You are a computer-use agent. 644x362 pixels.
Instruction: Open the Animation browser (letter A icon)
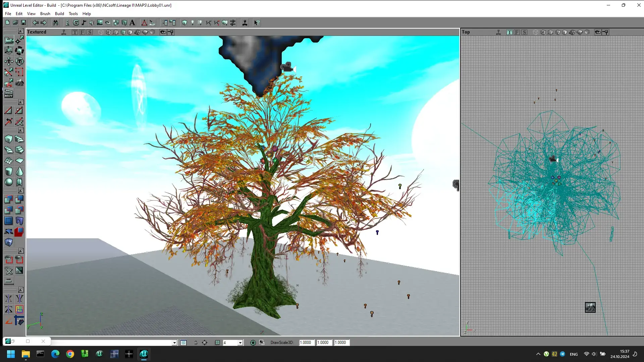point(132,22)
